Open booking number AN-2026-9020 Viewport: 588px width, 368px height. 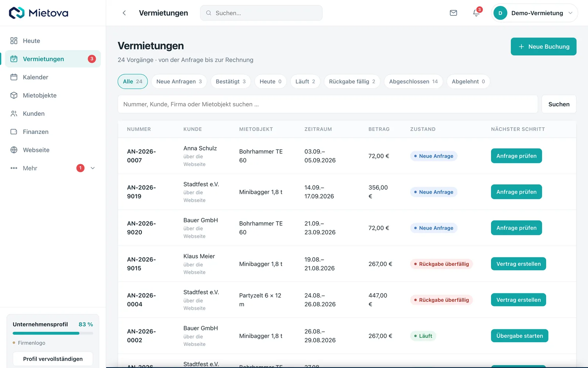point(141,228)
